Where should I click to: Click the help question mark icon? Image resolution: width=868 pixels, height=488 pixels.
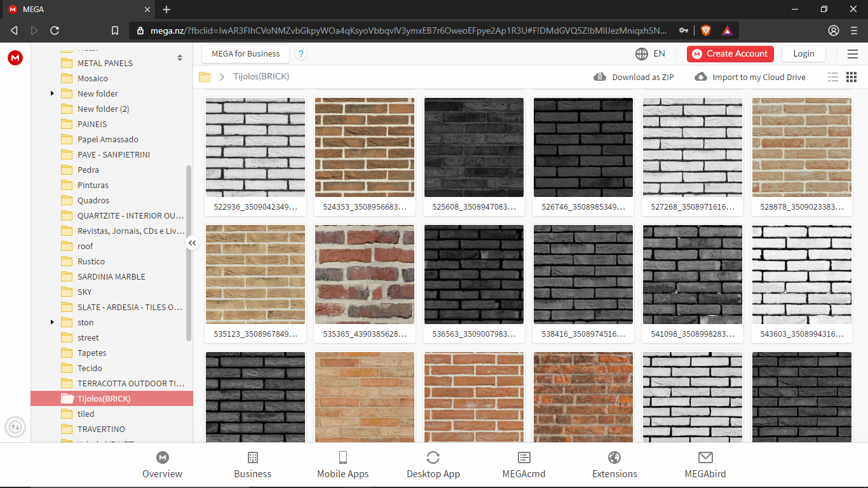click(301, 54)
